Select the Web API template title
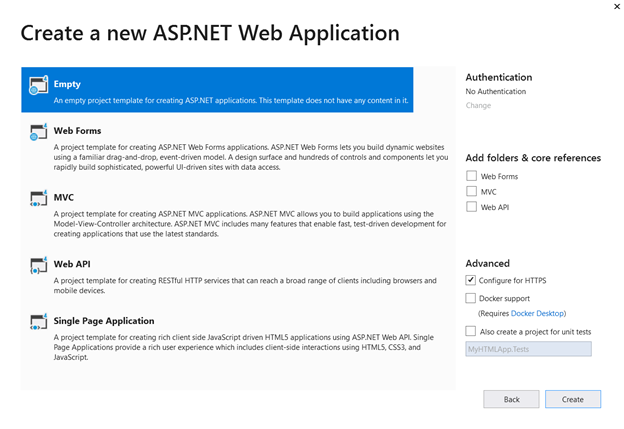Viewport: 624px width, 429px height. (x=72, y=264)
